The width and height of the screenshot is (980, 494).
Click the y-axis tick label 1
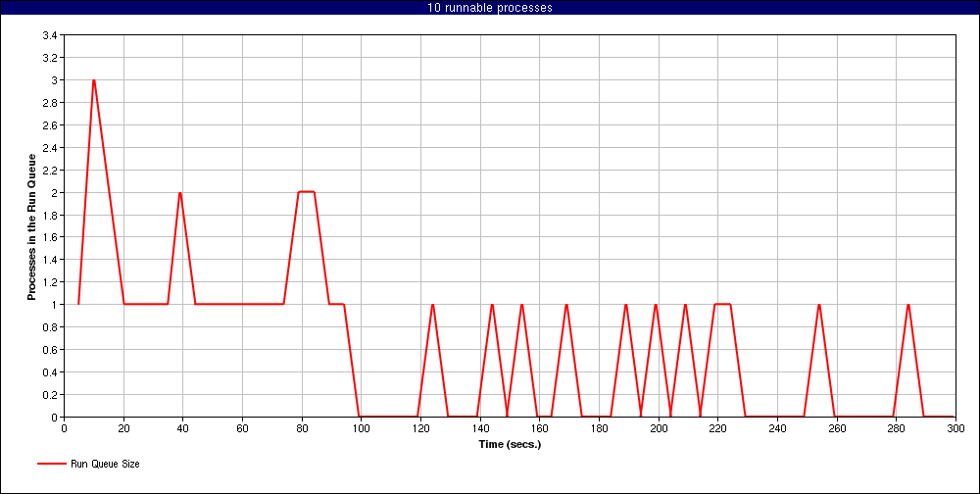tap(55, 305)
